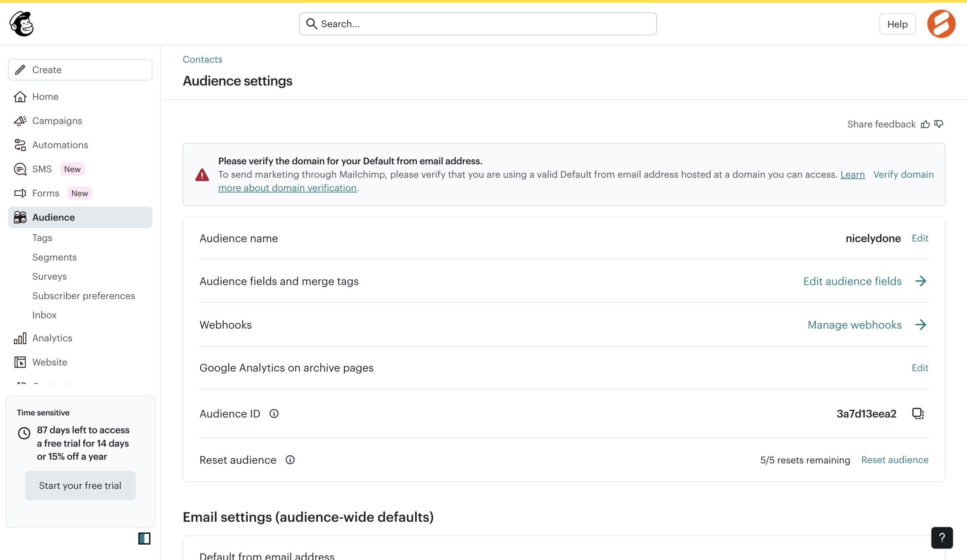Go to Segments under Audience
The height and width of the screenshot is (560, 967).
[x=54, y=257]
